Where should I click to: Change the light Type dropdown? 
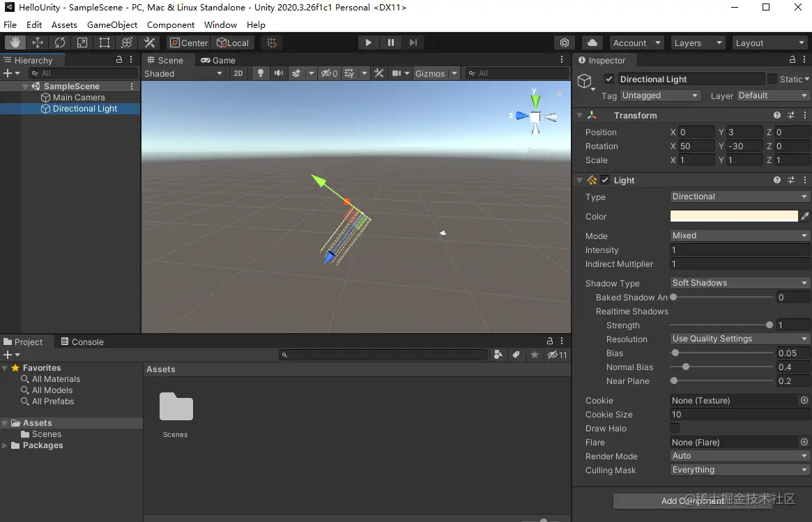pyautogui.click(x=740, y=197)
